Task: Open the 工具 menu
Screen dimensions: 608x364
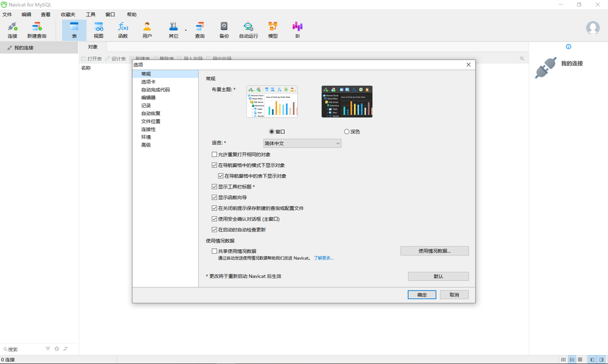Action: [91, 14]
